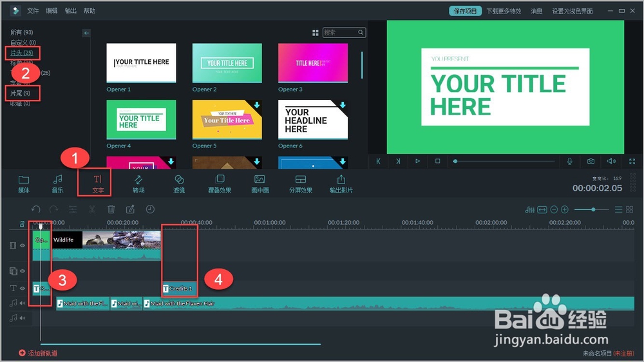Image resolution: width=644 pixels, height=362 pixels.
Task: Click 下载更多特效 download more effects
Action: [x=504, y=11]
